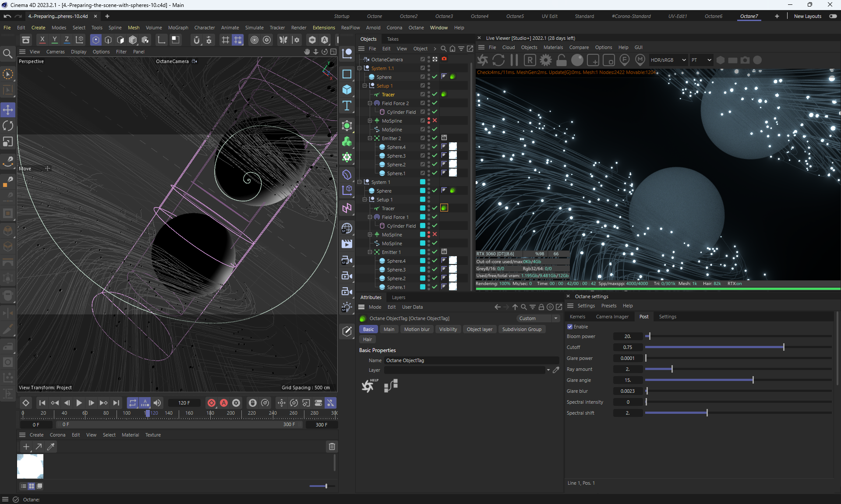Open the Motion blur tag tab
This screenshot has width=841, height=504.
pos(417,329)
